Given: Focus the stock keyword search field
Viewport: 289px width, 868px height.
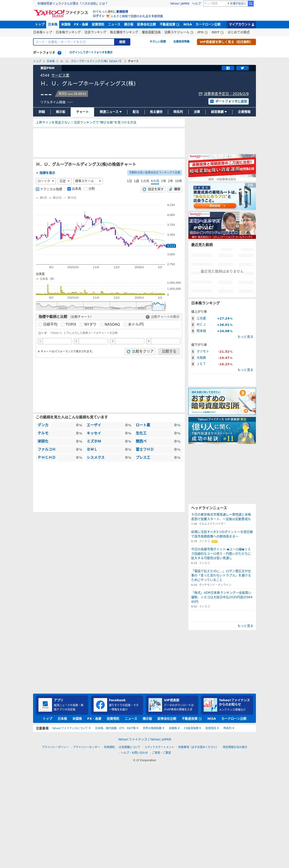Looking at the screenshot, I should [74, 42].
